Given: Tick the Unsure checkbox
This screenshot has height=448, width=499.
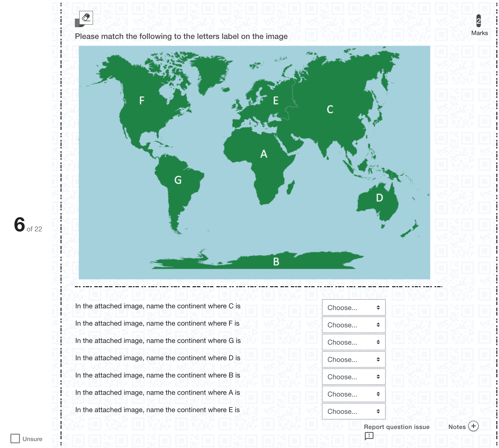Looking at the screenshot, I should tap(15, 438).
